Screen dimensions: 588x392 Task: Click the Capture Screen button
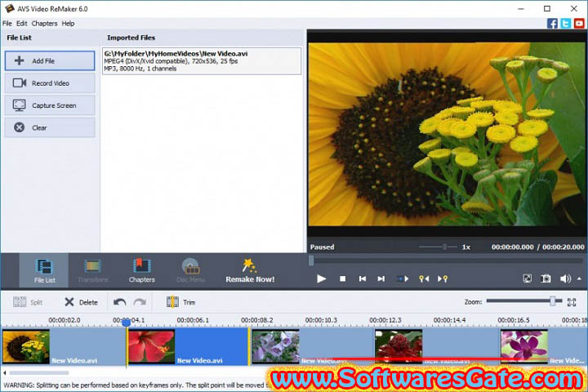(50, 105)
